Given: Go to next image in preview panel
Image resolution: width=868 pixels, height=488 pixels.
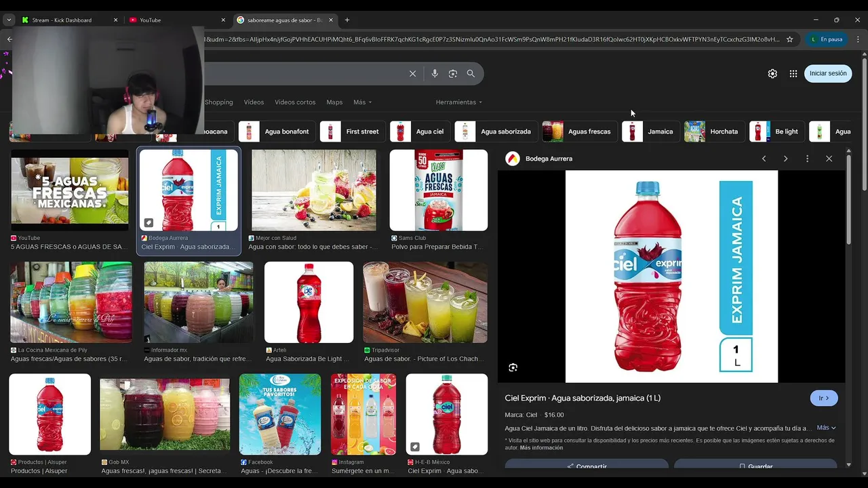Looking at the screenshot, I should pos(785,159).
